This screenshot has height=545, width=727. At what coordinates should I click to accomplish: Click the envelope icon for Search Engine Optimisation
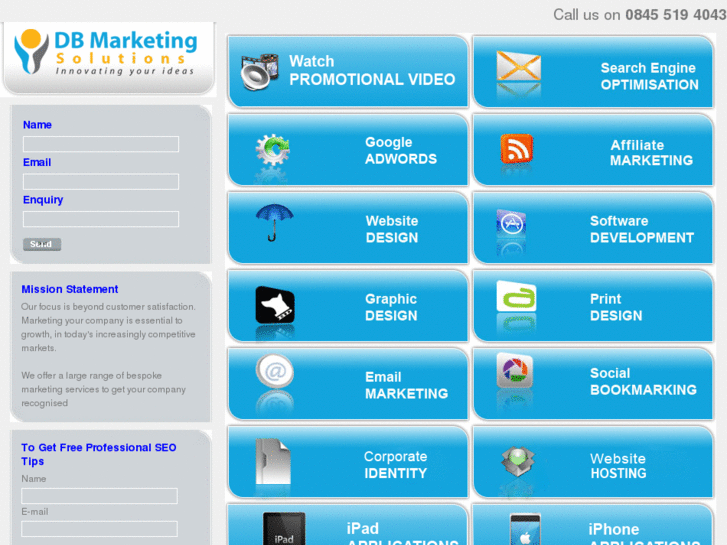(x=518, y=67)
